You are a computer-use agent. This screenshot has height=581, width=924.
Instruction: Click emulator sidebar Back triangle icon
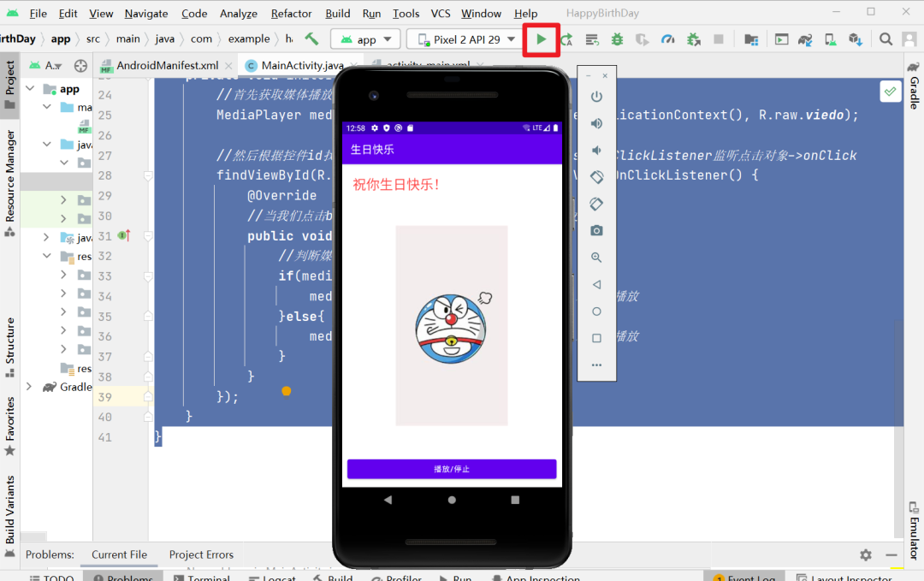coord(597,285)
